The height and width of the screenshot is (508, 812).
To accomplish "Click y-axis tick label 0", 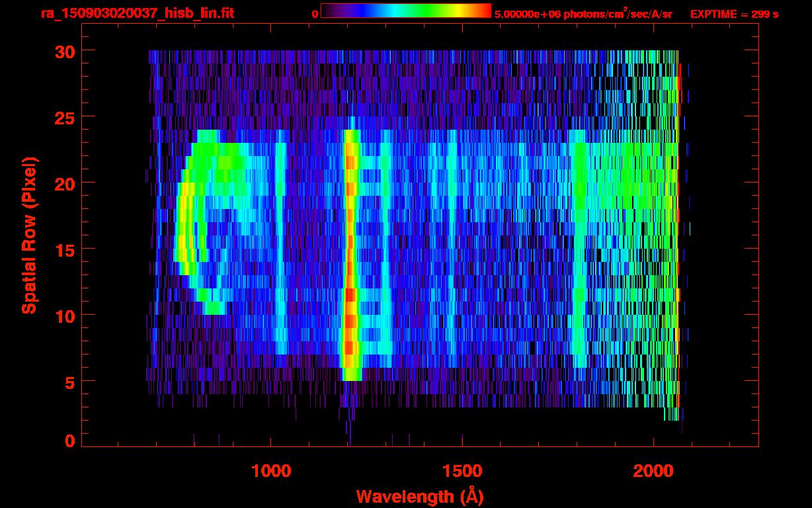I will [69, 441].
